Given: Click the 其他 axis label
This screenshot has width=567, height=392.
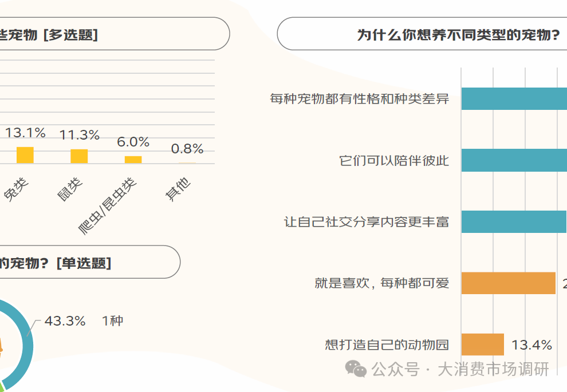Looking at the screenshot, I should tap(178, 189).
